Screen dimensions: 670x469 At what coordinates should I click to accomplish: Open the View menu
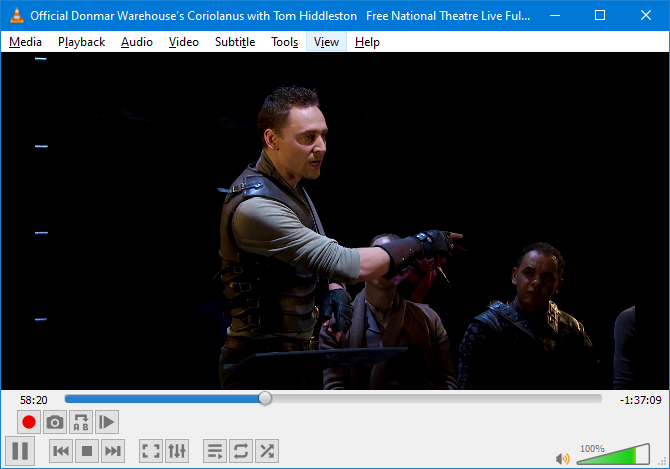pos(326,42)
